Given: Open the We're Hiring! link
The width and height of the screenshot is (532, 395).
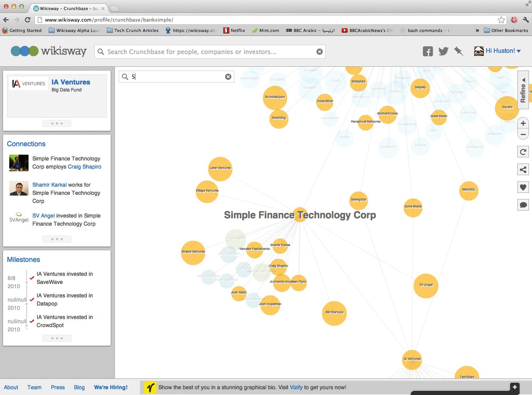Looking at the screenshot, I should coord(111,387).
